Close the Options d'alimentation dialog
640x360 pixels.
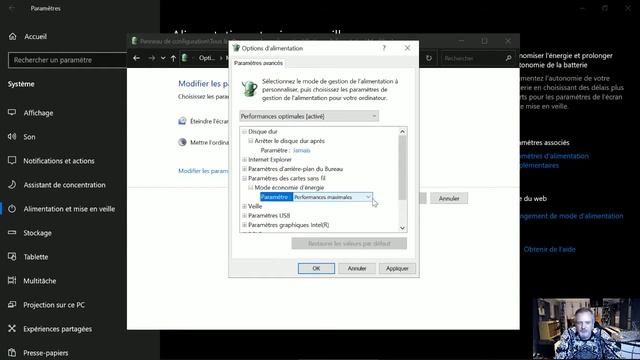[407, 48]
